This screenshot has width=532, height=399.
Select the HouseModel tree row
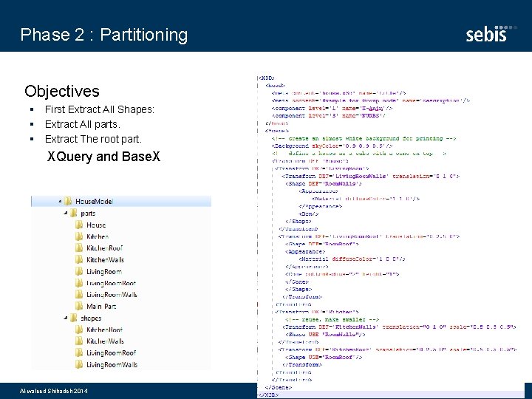[x=121, y=201]
